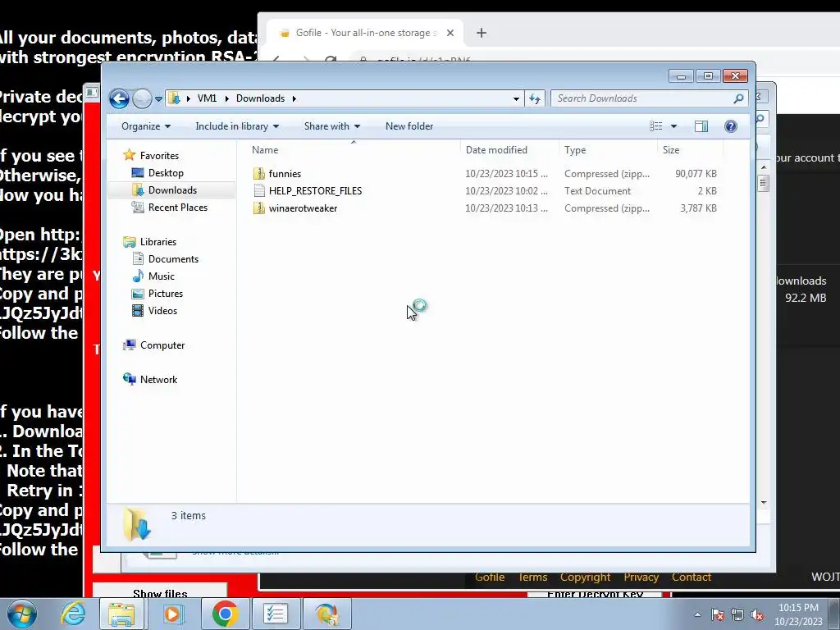Open Pictures library

(166, 294)
